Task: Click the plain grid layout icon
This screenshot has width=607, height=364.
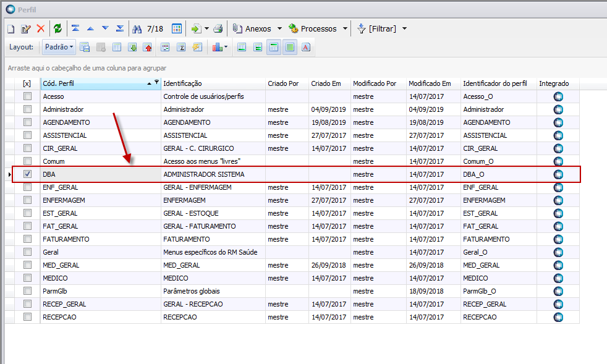Action: [x=117, y=47]
